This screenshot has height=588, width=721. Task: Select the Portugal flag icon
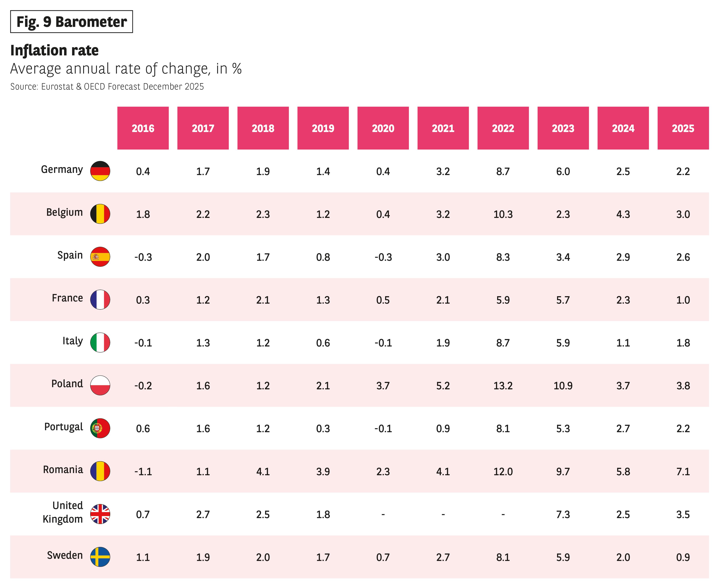click(x=100, y=428)
